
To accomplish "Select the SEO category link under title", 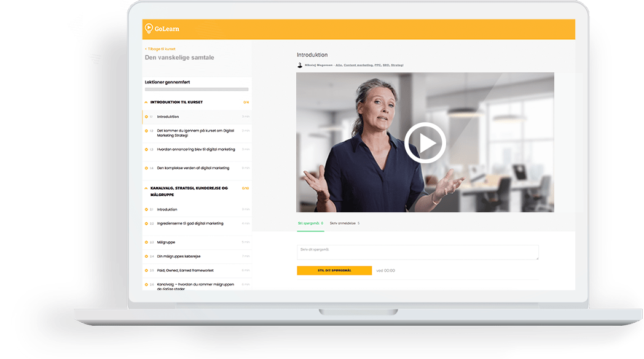I will pos(386,65).
